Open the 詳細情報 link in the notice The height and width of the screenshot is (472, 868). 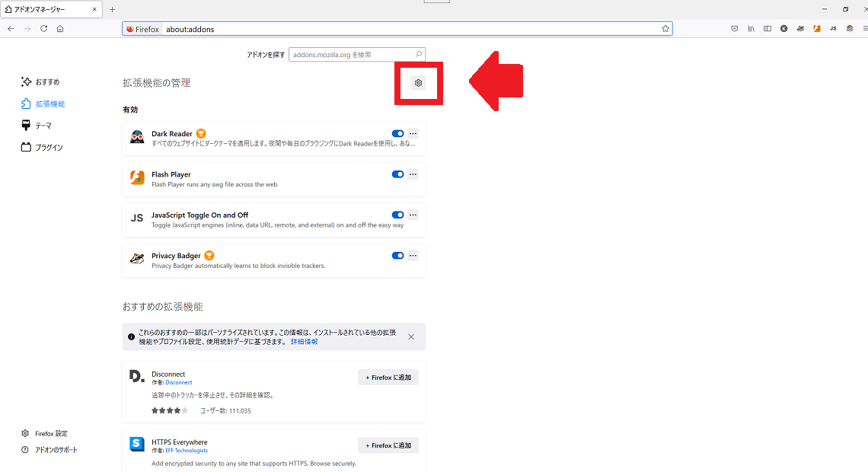(x=304, y=341)
